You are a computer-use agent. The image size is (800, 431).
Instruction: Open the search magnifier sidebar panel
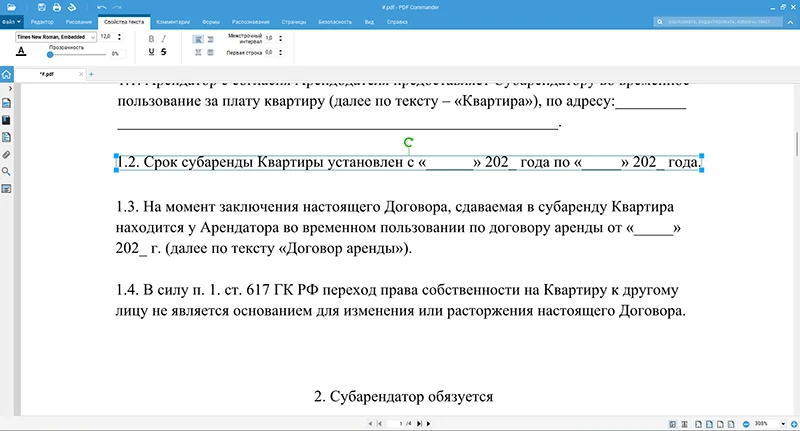[x=6, y=171]
